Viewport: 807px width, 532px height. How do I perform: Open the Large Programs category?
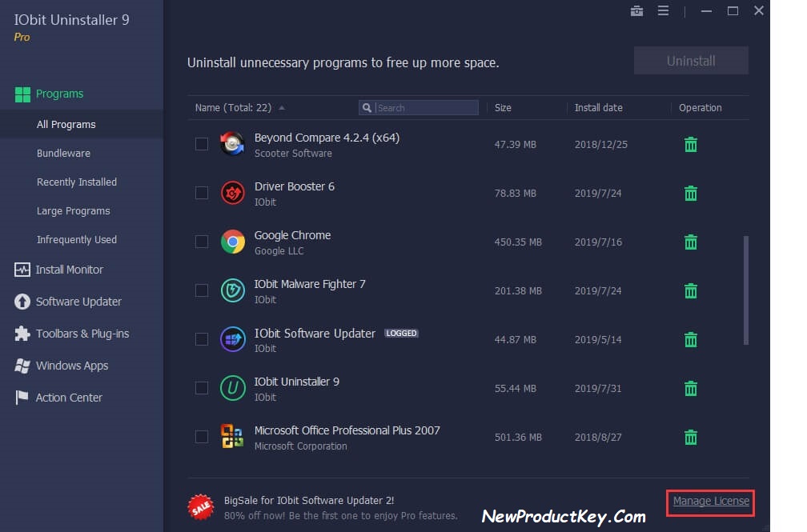click(73, 210)
